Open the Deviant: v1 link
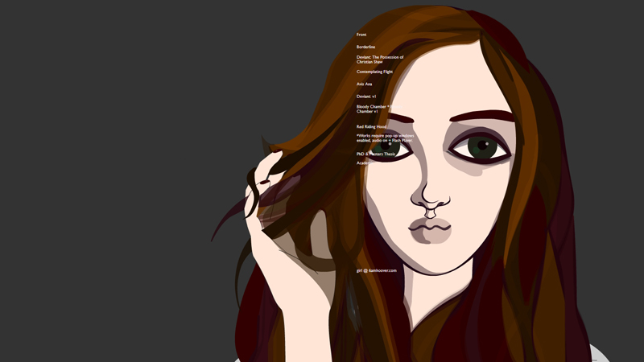 (366, 97)
